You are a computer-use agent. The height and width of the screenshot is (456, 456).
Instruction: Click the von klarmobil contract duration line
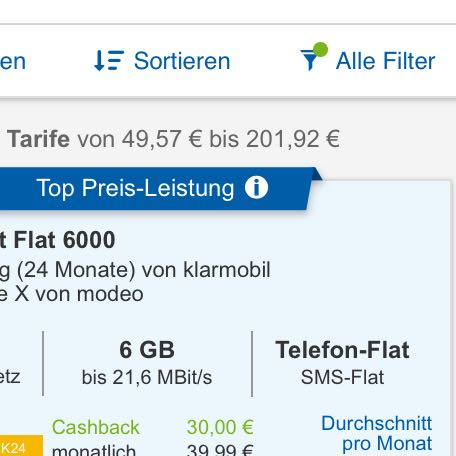[x=135, y=269]
